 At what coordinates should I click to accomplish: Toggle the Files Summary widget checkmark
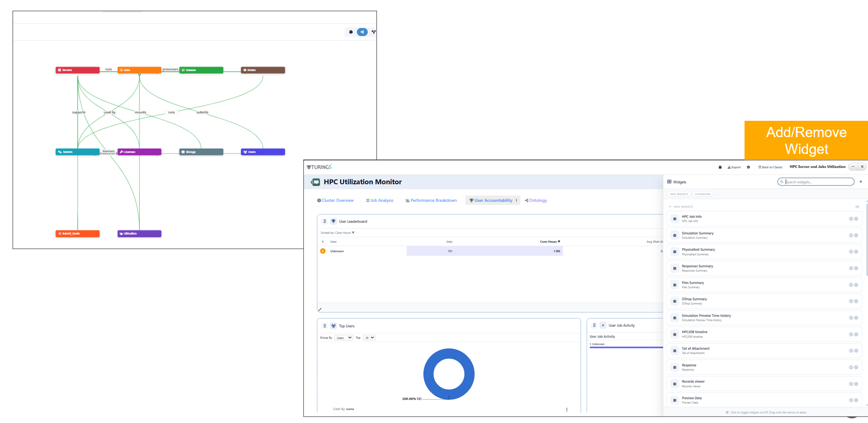point(851,285)
